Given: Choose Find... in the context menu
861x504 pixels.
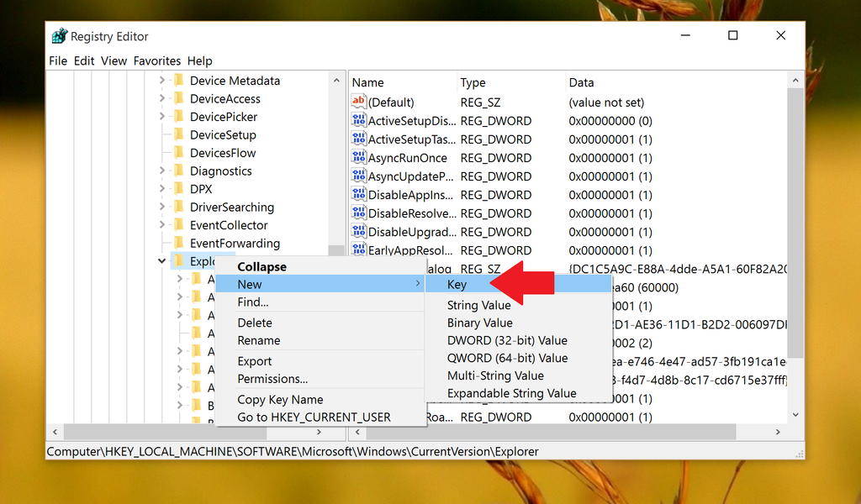Looking at the screenshot, I should (320, 302).
